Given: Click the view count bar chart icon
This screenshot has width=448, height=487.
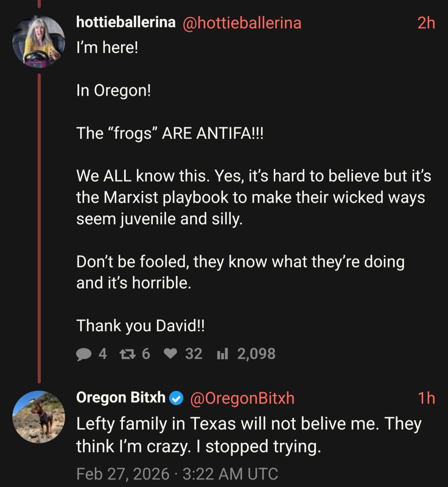Looking at the screenshot, I should (x=222, y=354).
